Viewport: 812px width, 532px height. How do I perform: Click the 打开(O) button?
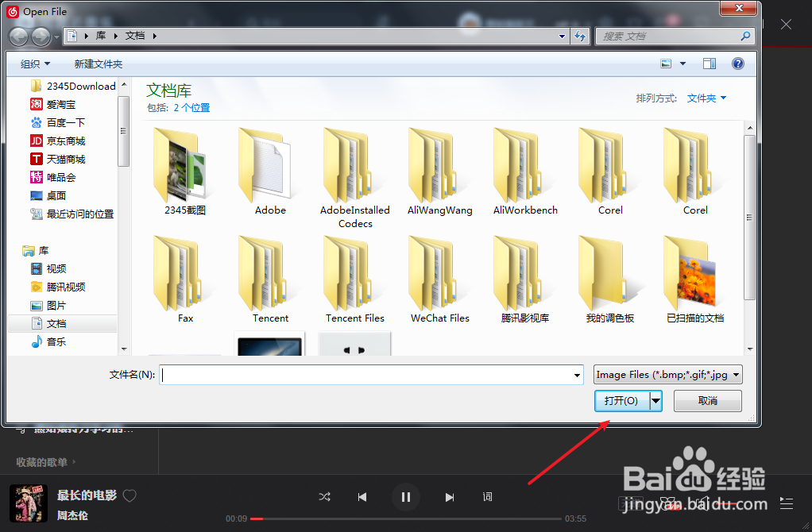[622, 400]
